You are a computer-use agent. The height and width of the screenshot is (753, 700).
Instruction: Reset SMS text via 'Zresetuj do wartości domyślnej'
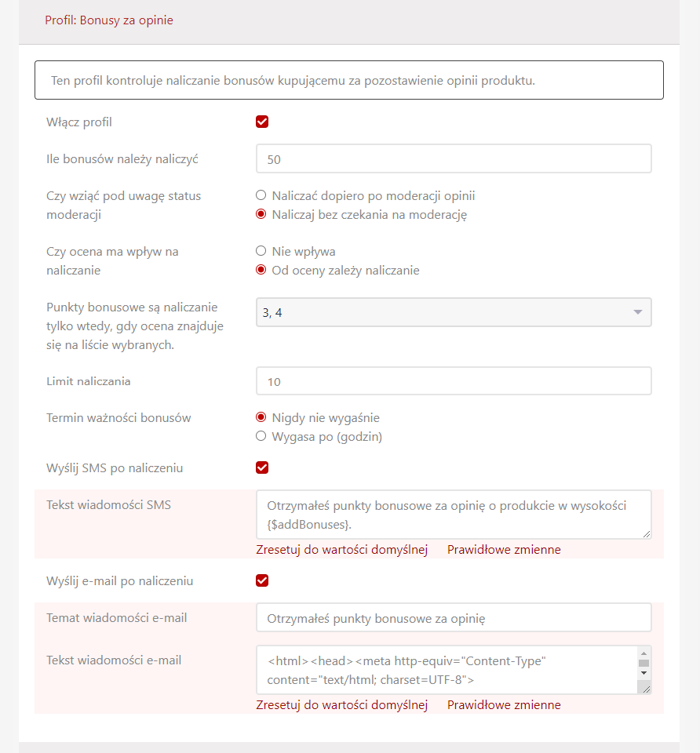click(x=341, y=549)
